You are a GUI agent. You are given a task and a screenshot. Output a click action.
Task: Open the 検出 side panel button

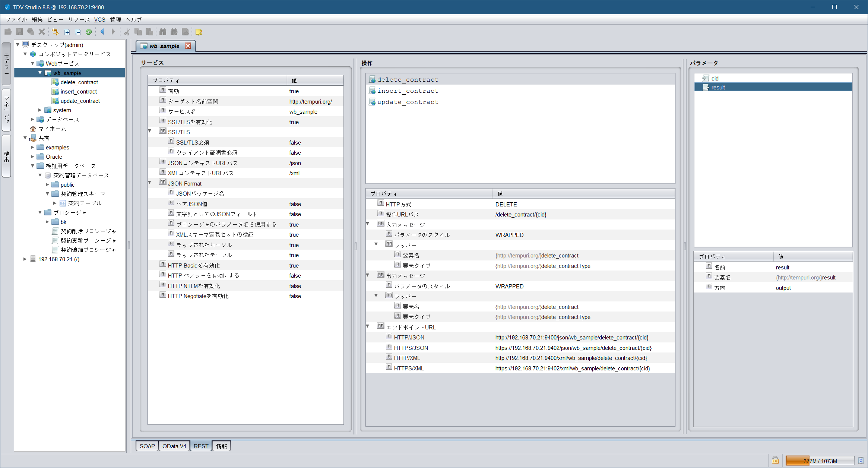(6, 156)
